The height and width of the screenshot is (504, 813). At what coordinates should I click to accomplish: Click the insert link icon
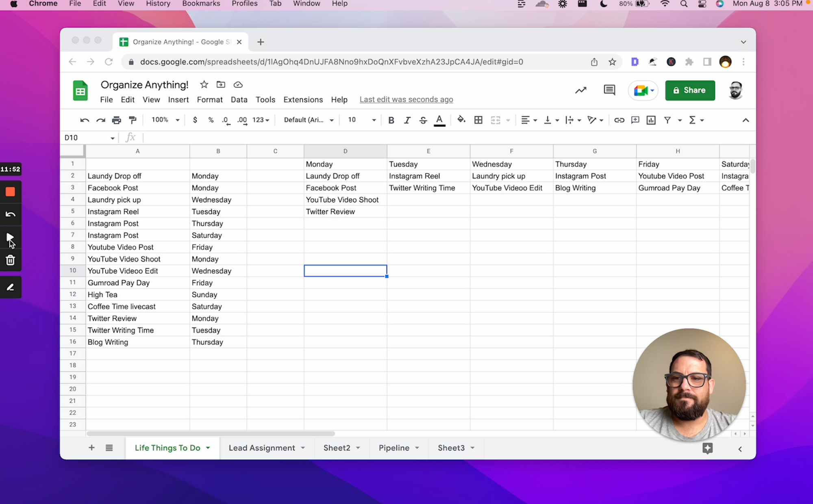(619, 120)
